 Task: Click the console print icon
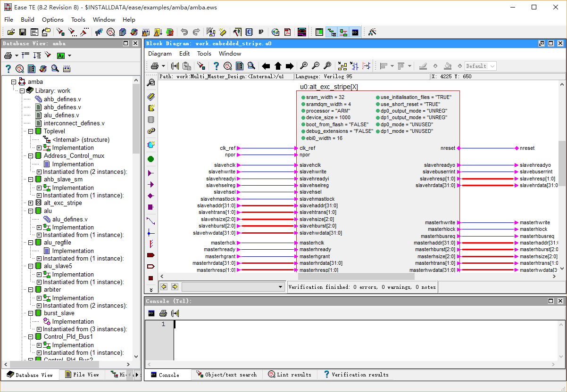[x=163, y=313]
